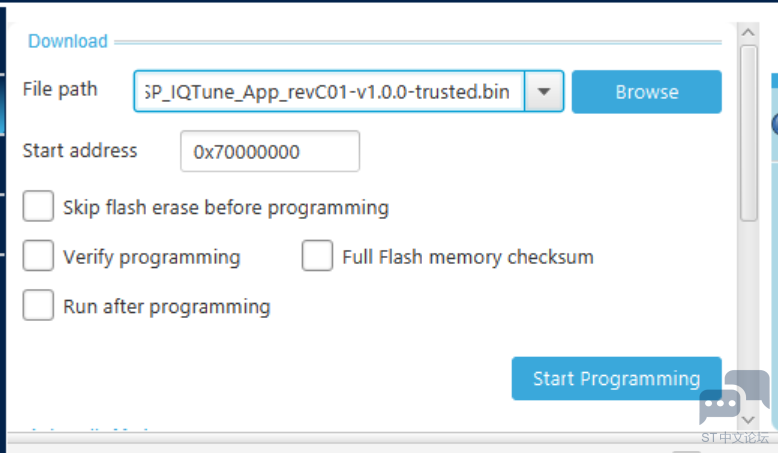Screen dimensions: 778x453
Task: Click the empty scrollbar track below thumb
Action: point(748,316)
